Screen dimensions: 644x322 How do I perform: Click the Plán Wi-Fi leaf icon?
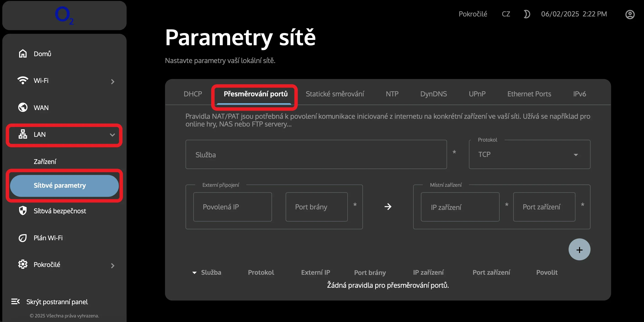[23, 238]
